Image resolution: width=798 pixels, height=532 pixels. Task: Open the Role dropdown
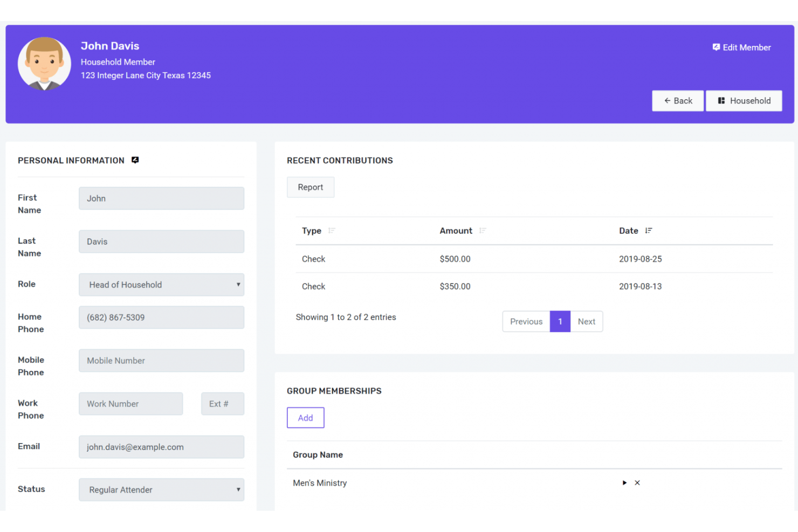click(161, 285)
